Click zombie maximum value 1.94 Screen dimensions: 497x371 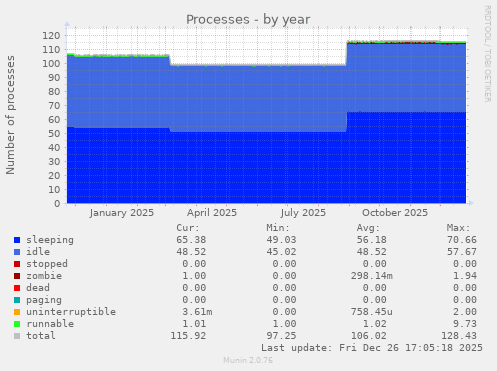(465, 276)
